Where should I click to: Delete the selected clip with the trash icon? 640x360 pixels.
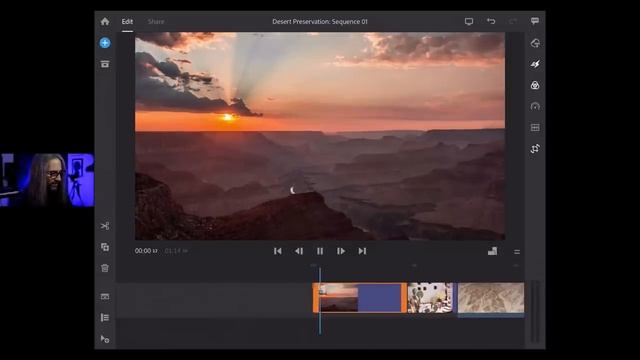[x=105, y=268]
